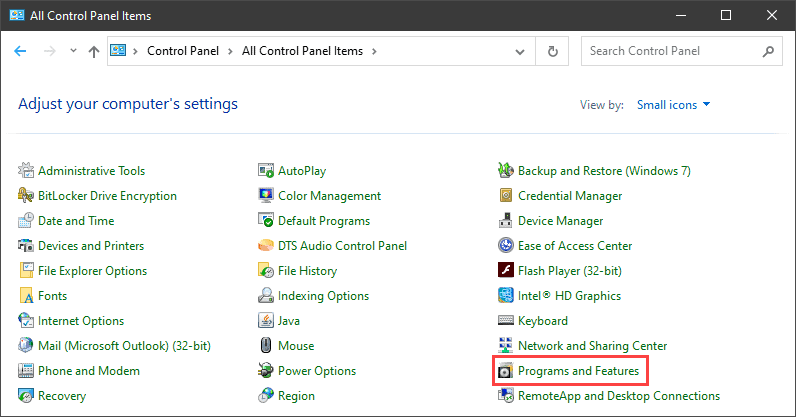Open the Administrative Tools link

click(x=91, y=171)
